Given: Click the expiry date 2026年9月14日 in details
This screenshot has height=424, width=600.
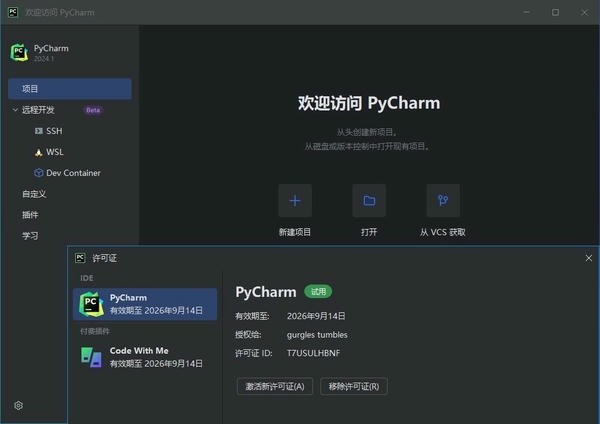Looking at the screenshot, I should (316, 316).
